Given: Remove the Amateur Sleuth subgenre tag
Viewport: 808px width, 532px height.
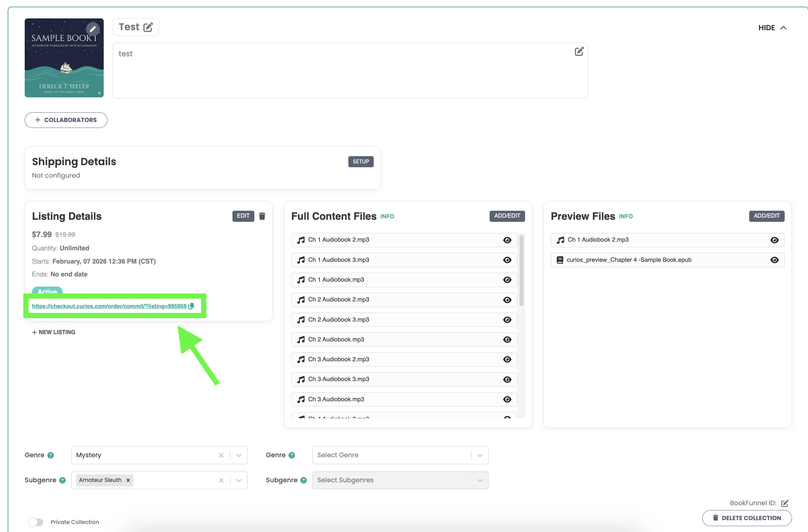Looking at the screenshot, I should click(x=128, y=480).
